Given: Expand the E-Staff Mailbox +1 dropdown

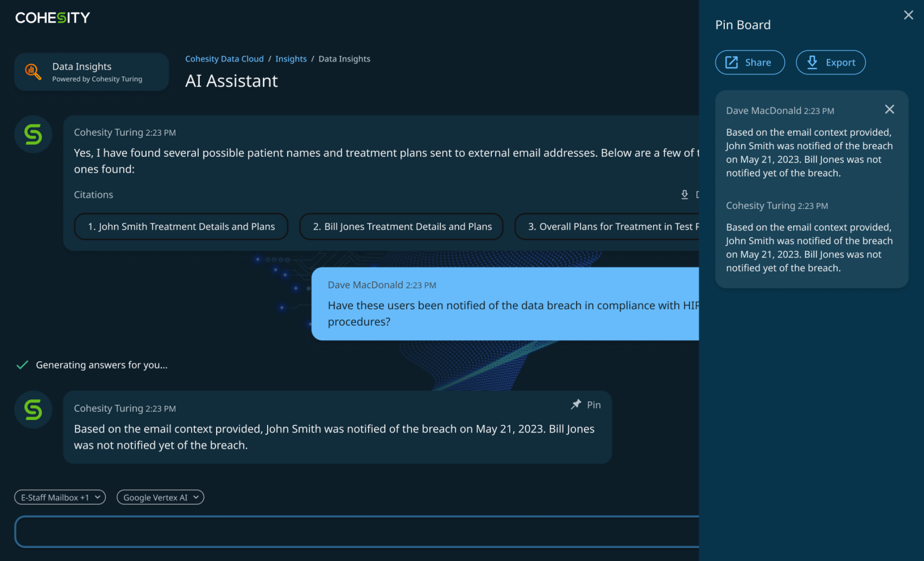Looking at the screenshot, I should (60, 497).
